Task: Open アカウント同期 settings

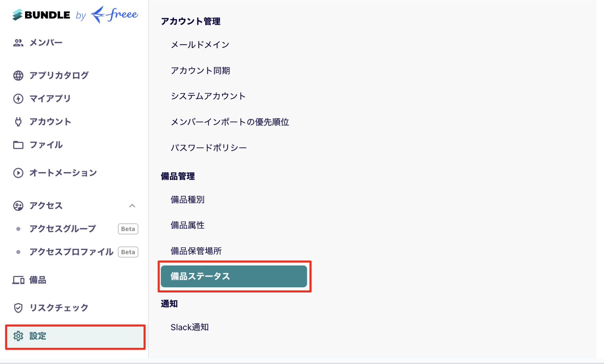Action: coord(201,71)
